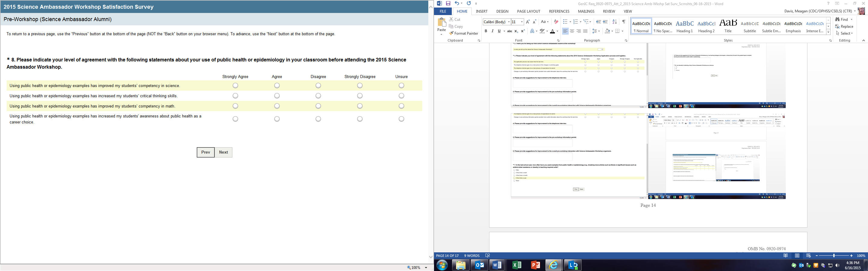Switch to the REFERENCES ribbon tab
Image resolution: width=868 pixels, height=271 pixels.
coord(559,11)
